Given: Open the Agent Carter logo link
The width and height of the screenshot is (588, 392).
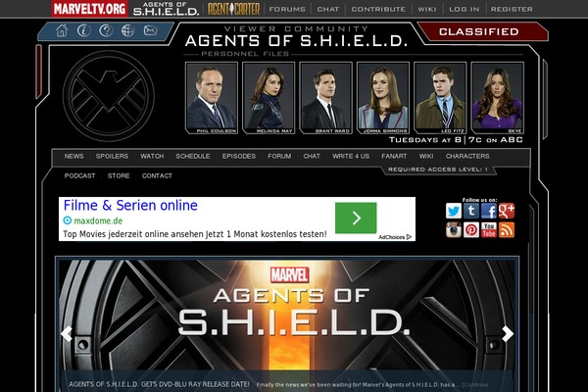Looking at the screenshot, I should [x=233, y=9].
